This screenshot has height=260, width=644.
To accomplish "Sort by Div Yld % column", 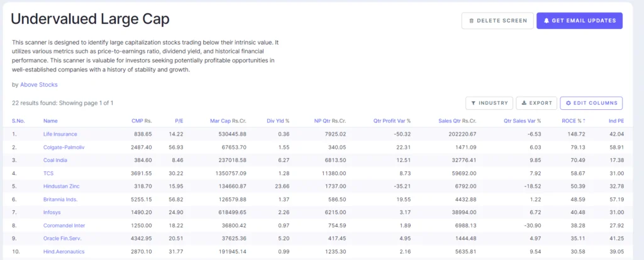I will coord(278,121).
